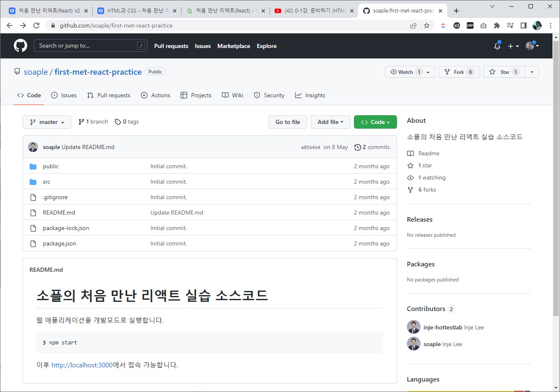Screen dimensions: 560x392
Task: View the 2 commits history
Action: coord(372,147)
